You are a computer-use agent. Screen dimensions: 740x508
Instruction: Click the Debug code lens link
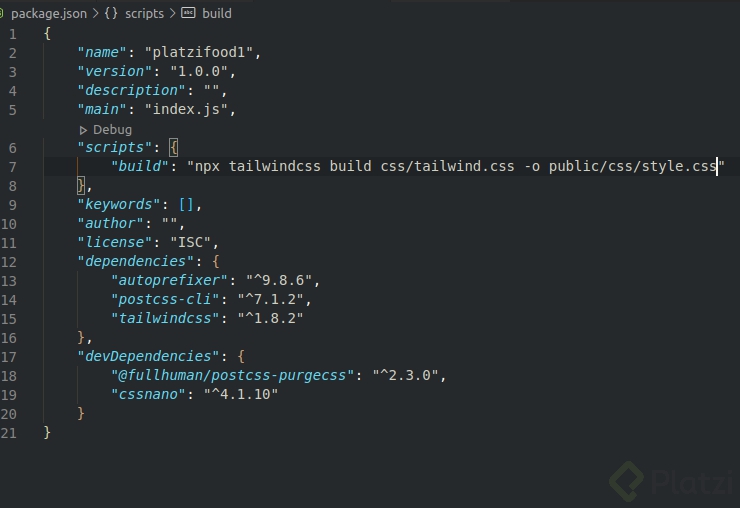(x=112, y=130)
